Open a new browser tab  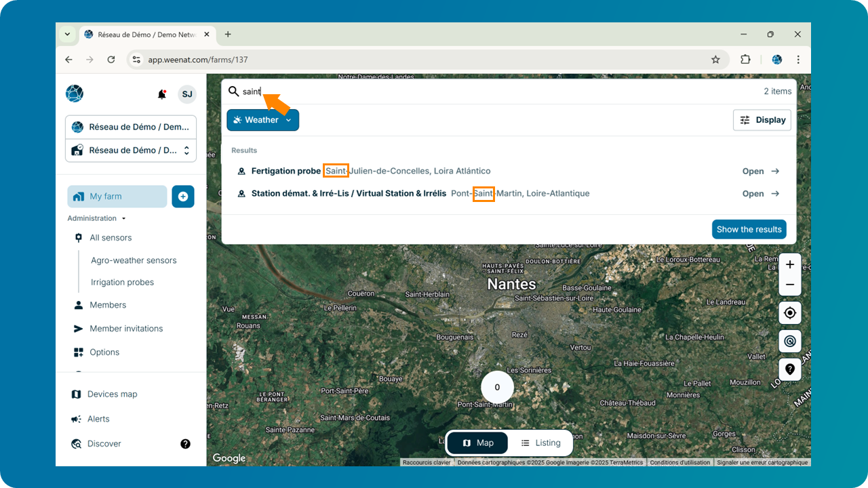(x=228, y=35)
